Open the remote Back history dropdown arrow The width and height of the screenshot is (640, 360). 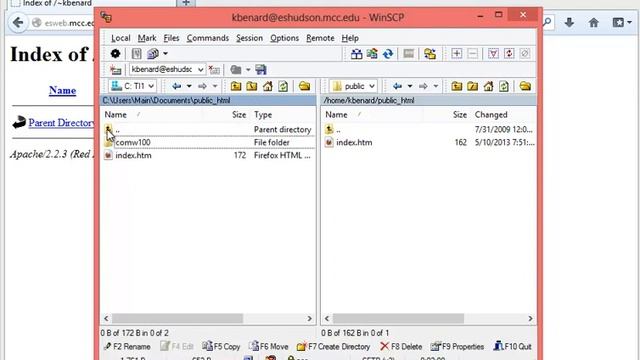[410, 86]
